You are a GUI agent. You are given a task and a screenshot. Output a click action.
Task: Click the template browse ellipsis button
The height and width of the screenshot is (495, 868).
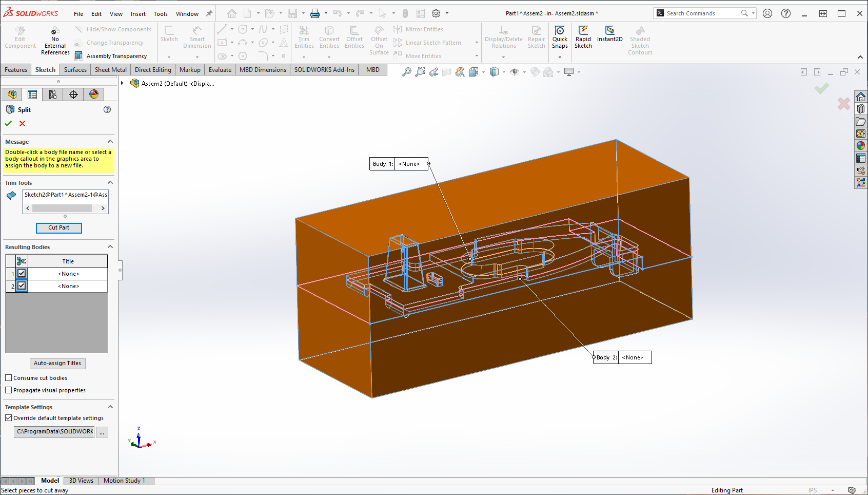click(102, 432)
